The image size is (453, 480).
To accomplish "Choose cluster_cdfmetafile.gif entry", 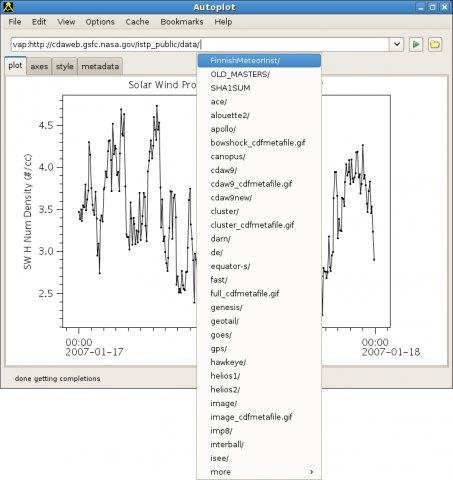I will click(x=259, y=225).
